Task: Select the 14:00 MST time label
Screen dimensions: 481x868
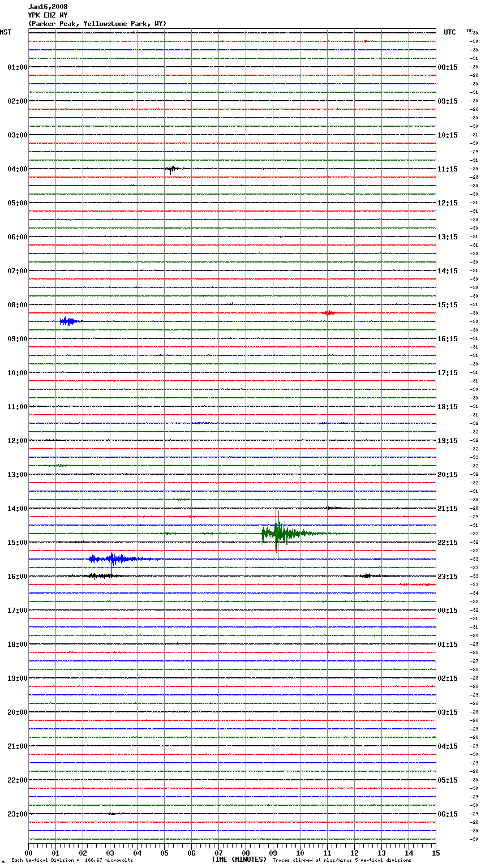Action: tap(18, 509)
